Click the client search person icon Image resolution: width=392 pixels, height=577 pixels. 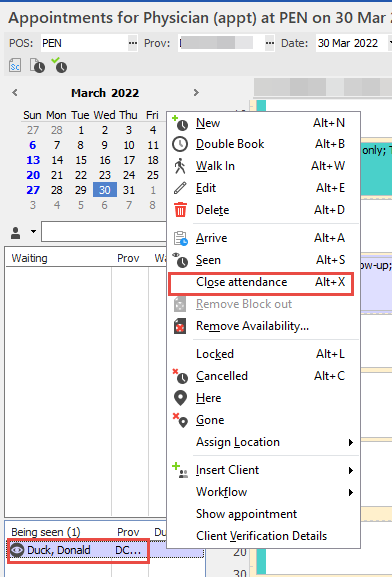pyautogui.click(x=15, y=233)
